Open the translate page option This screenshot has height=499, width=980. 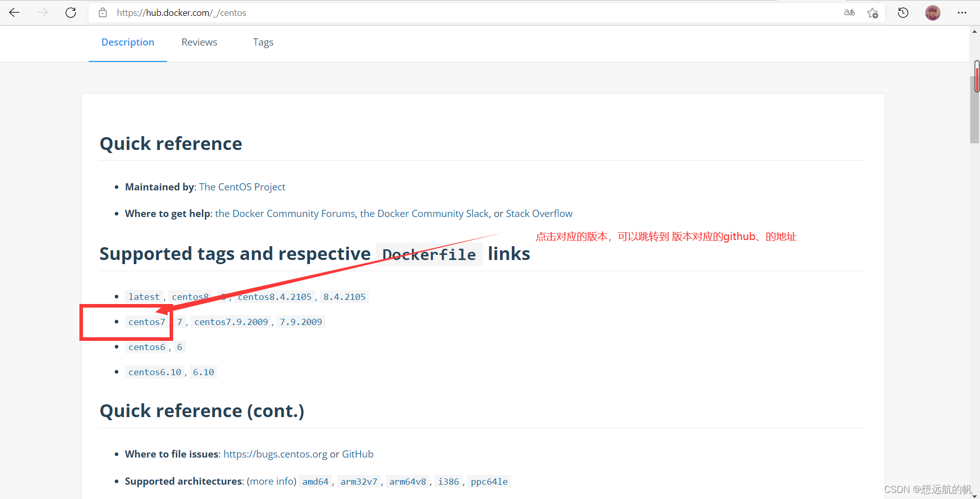coord(849,13)
